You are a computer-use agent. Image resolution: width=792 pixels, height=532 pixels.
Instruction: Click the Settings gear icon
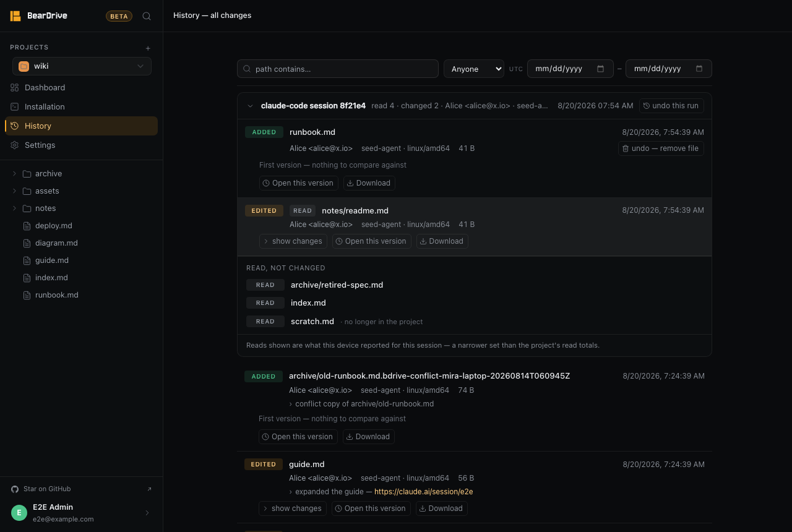[x=15, y=145]
